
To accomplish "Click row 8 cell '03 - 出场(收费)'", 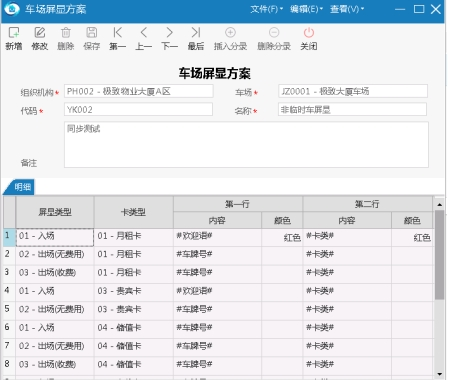I will tap(55, 366).
